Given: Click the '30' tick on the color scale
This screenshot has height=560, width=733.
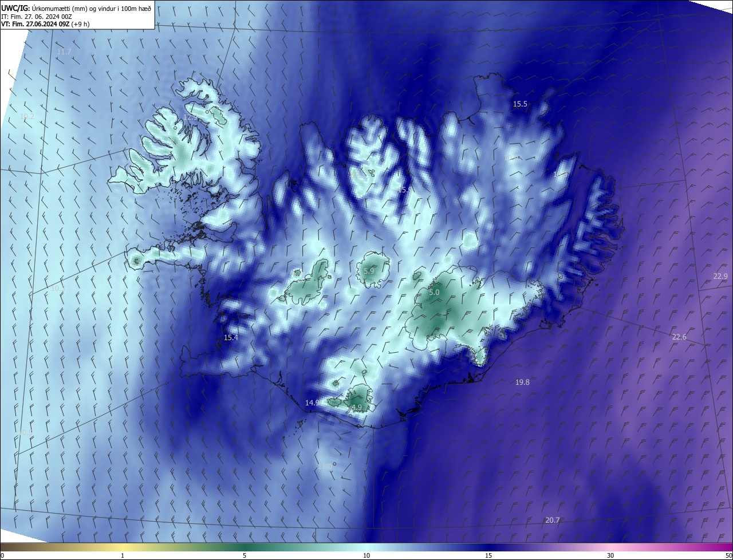Looking at the screenshot, I should coord(610,555).
